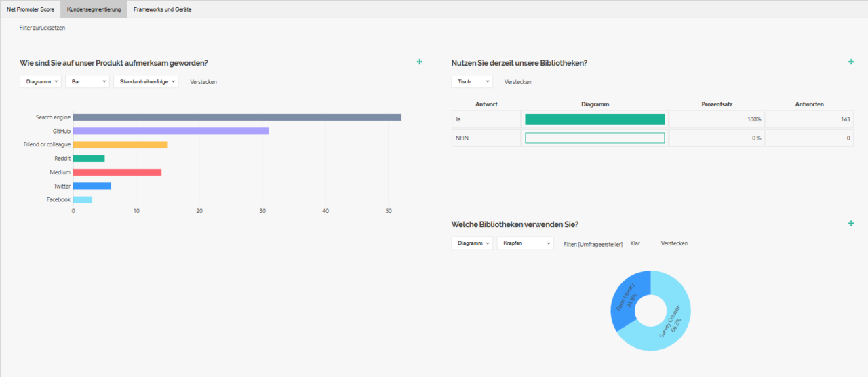Click the move icon on the product awareness panel
The image size is (868, 377).
420,62
